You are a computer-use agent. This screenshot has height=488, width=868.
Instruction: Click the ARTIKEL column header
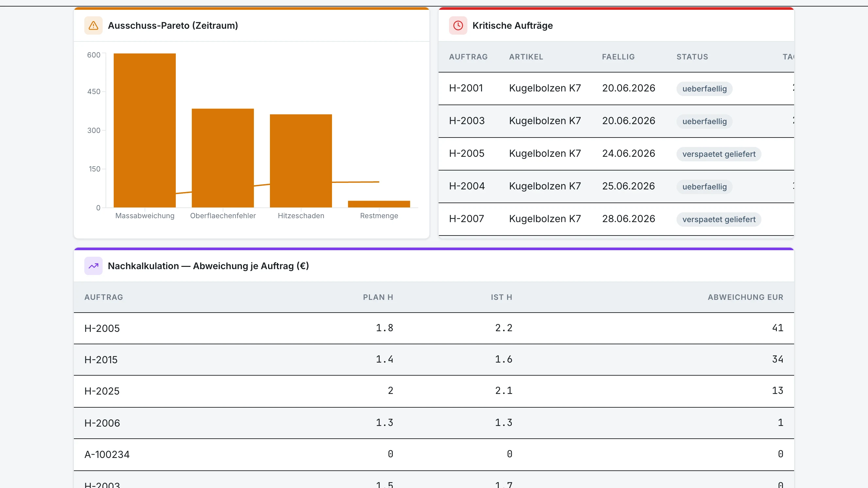click(526, 57)
